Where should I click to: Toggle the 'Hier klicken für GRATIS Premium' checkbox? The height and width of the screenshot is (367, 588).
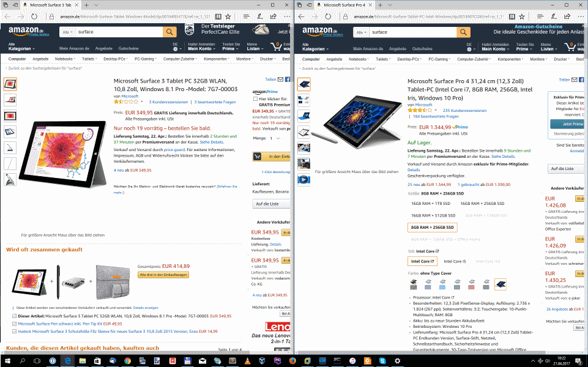pyautogui.click(x=255, y=99)
